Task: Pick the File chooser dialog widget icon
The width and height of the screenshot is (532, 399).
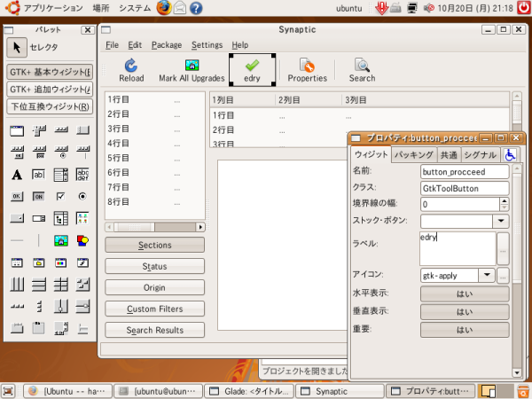Action: click(39, 262)
